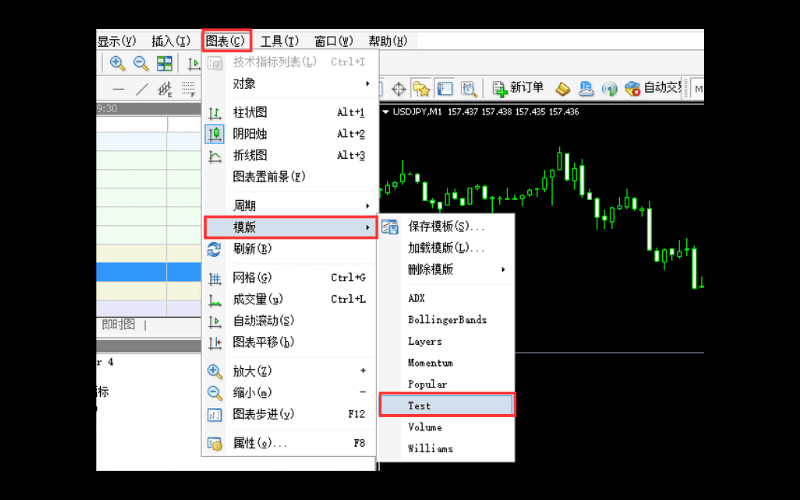Open 属性 properties menu entry

[x=290, y=443]
